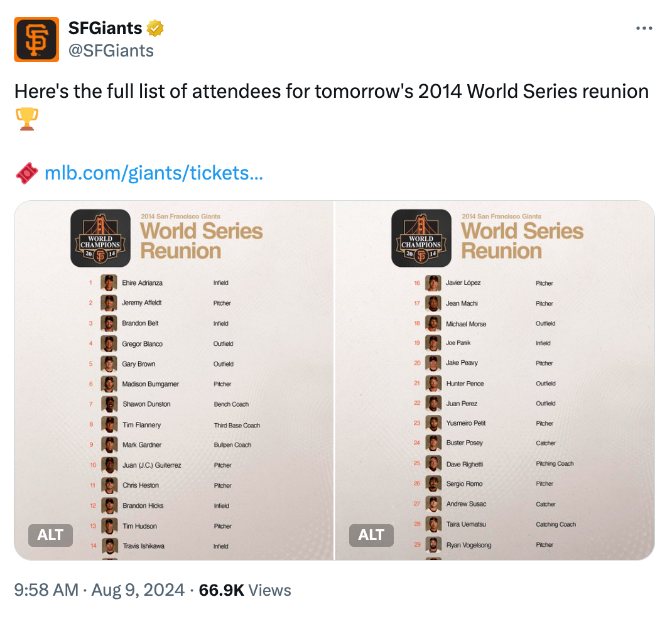Image resolution: width=672 pixels, height=619 pixels.
Task: Click the SFGiants display name
Action: (x=105, y=28)
